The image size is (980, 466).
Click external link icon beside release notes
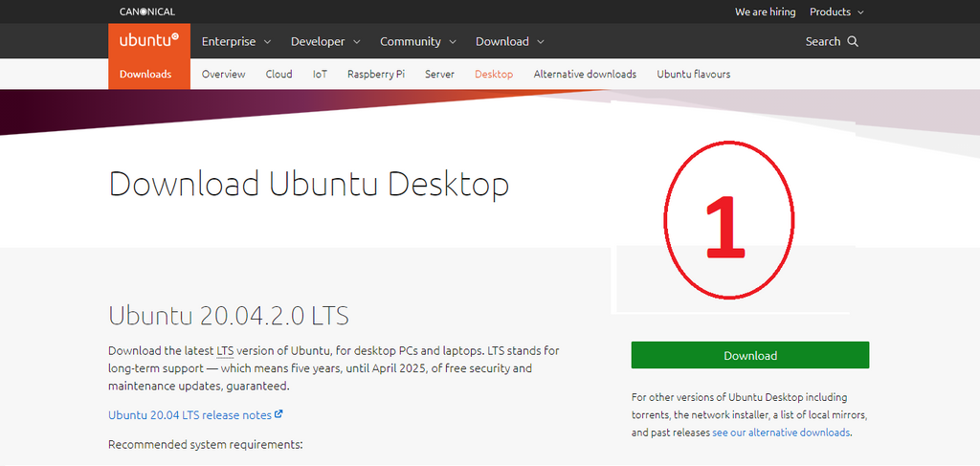[x=278, y=414]
